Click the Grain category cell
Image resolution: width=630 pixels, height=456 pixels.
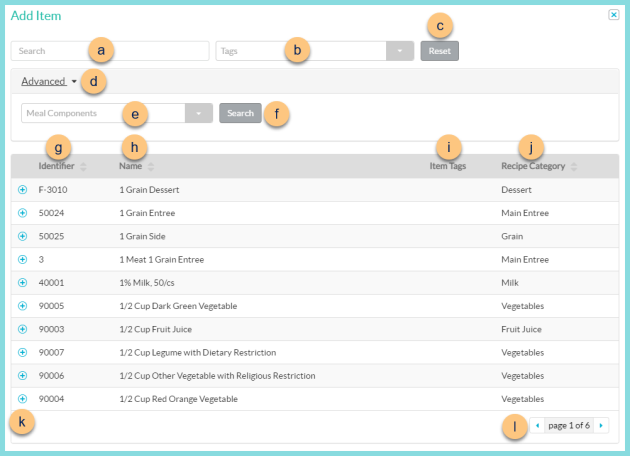pos(512,236)
